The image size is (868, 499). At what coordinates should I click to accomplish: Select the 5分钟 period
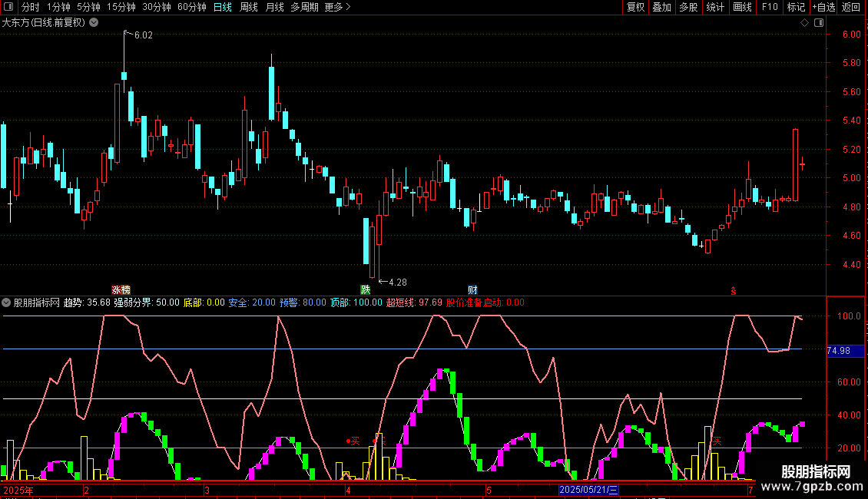(88, 7)
